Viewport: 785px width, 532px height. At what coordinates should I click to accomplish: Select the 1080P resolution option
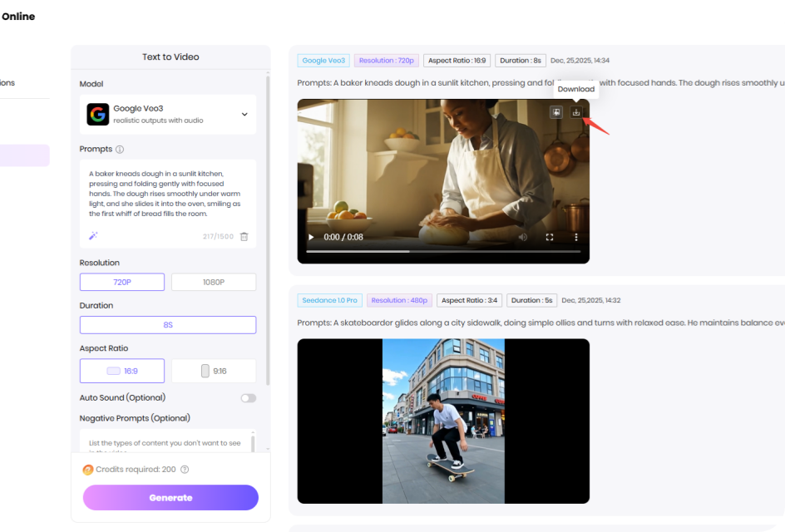point(214,283)
